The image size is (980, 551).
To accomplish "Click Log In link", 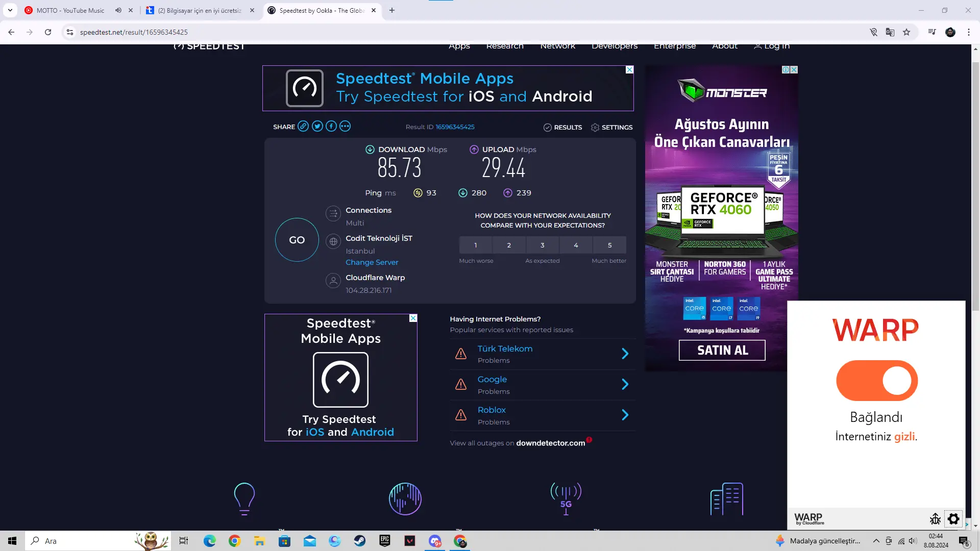I will [772, 46].
